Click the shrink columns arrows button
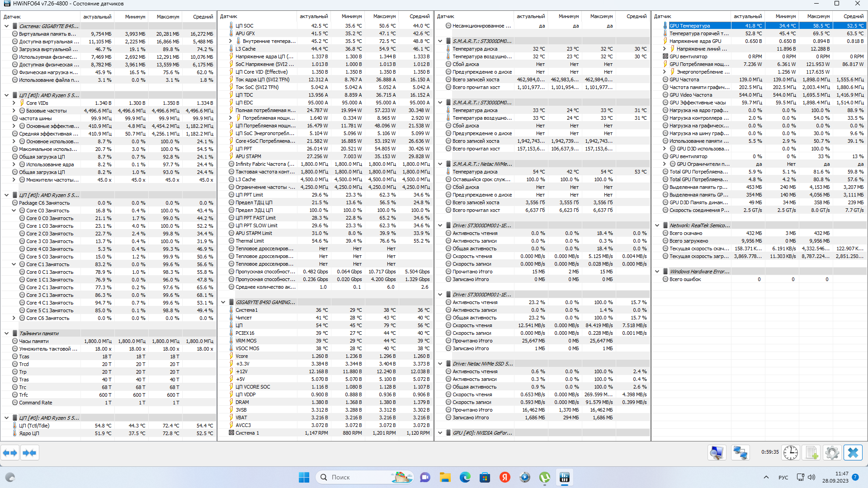 click(29, 453)
